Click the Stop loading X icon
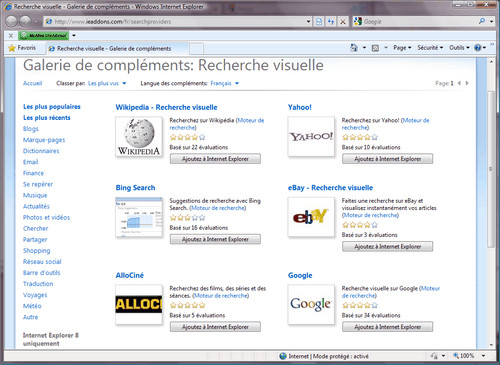This screenshot has height=365, width=500. pos(343,22)
